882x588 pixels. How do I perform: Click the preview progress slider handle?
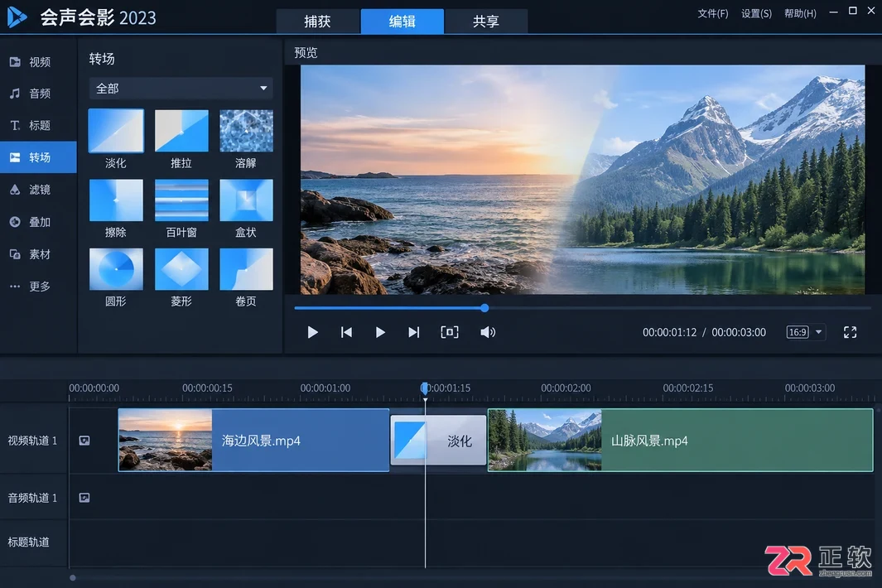point(484,308)
